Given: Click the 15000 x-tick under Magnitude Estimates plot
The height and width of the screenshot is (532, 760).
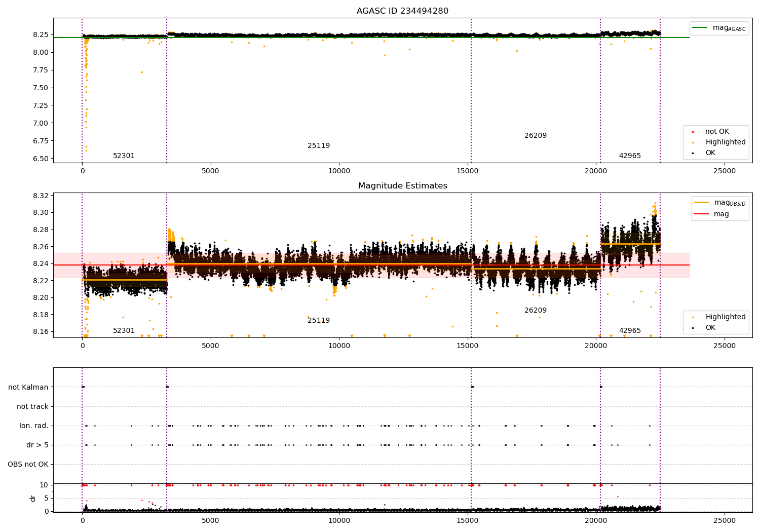Looking at the screenshot, I should click(467, 346).
